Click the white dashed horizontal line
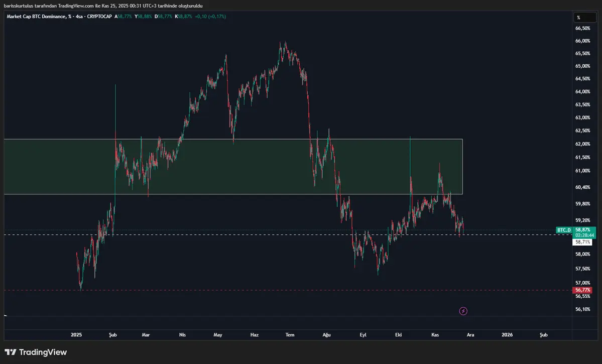This screenshot has width=602, height=364. 288,234
